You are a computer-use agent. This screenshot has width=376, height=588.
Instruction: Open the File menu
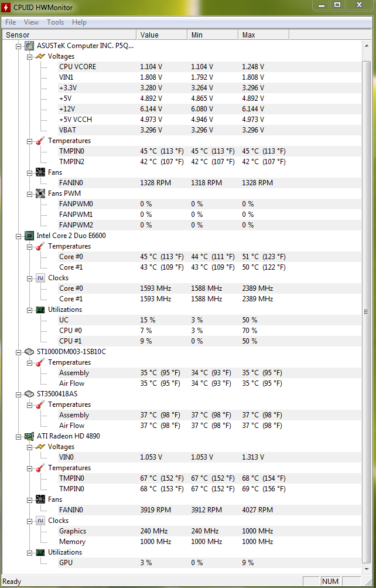coord(11,22)
